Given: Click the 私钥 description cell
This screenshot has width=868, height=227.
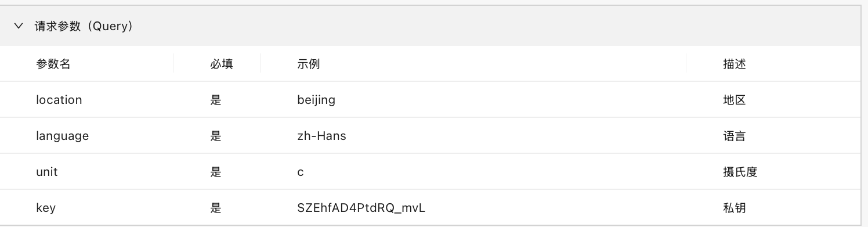Looking at the screenshot, I should [x=735, y=208].
